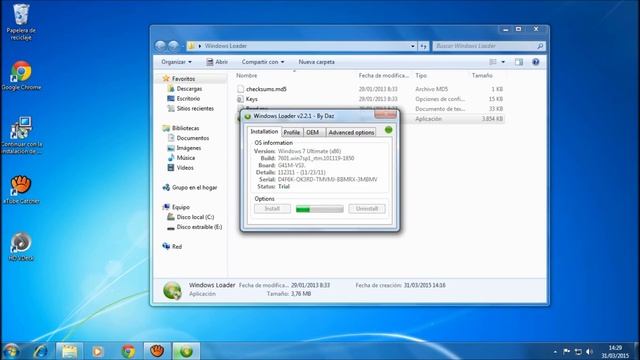Launch Windows Media Player from the taskbar

click(98, 351)
